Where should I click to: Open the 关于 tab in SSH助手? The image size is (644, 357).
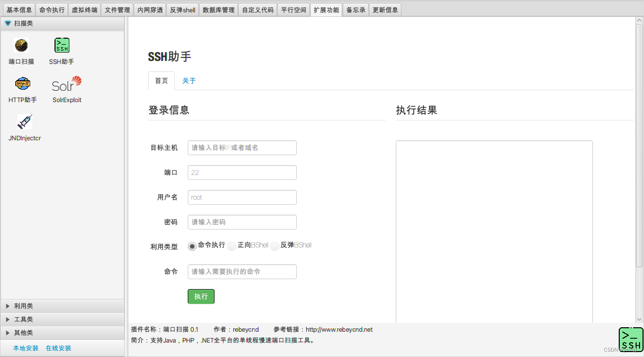(189, 81)
